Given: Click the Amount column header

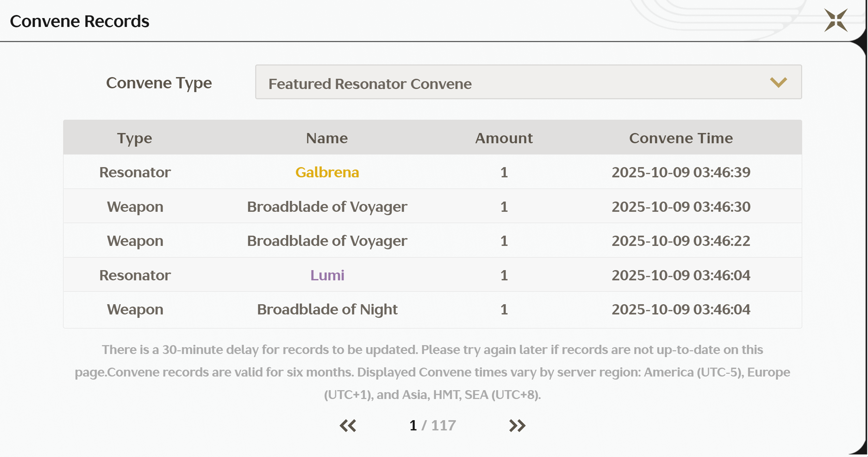Looking at the screenshot, I should point(504,138).
